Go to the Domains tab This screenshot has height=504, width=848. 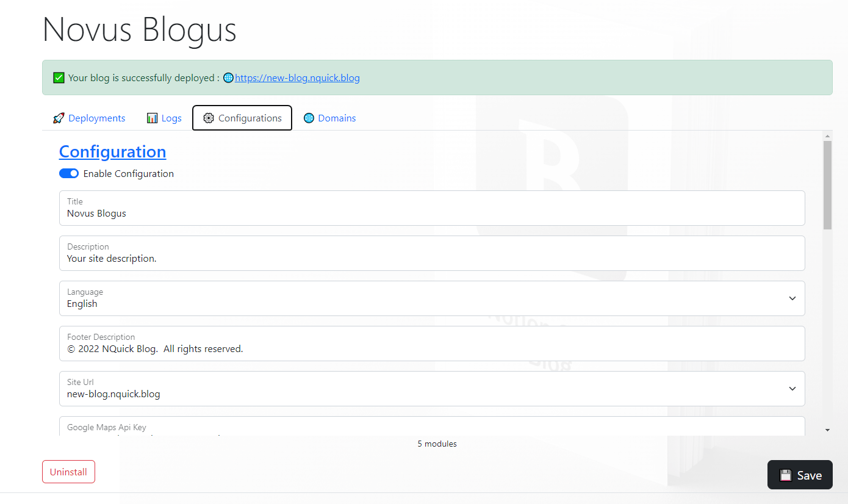point(337,118)
